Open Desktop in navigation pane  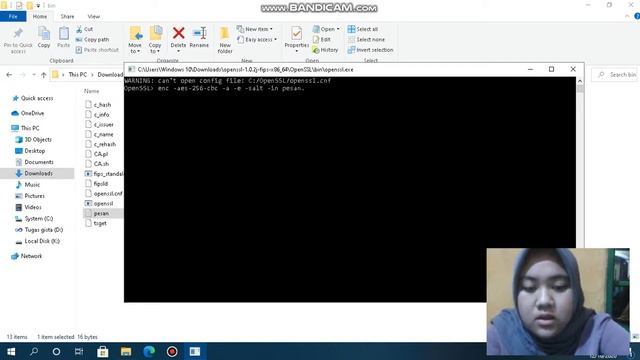point(30,151)
